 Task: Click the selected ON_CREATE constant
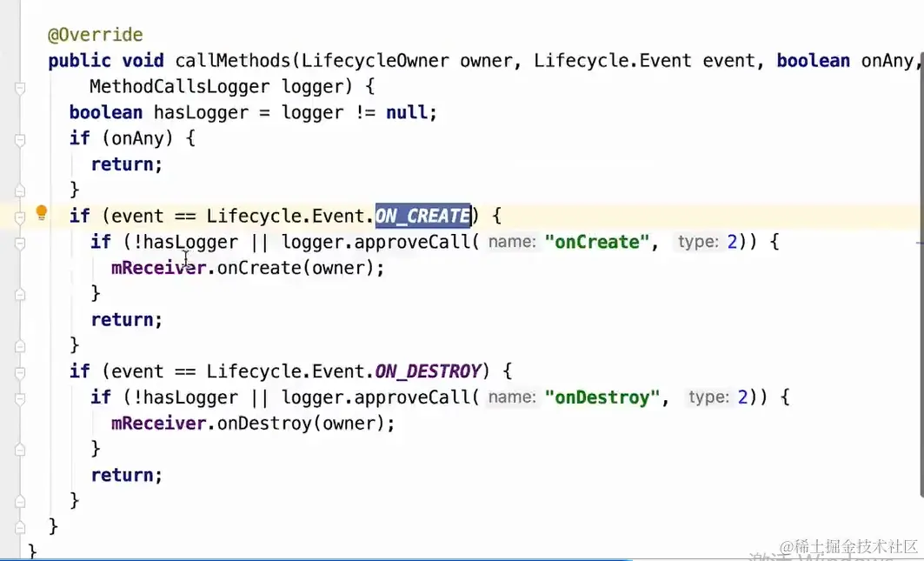[422, 216]
